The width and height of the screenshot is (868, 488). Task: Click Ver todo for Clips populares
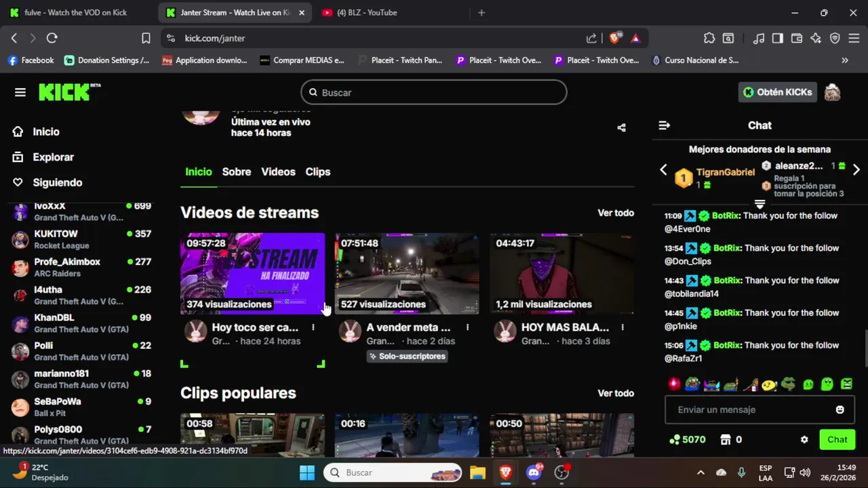click(x=616, y=393)
